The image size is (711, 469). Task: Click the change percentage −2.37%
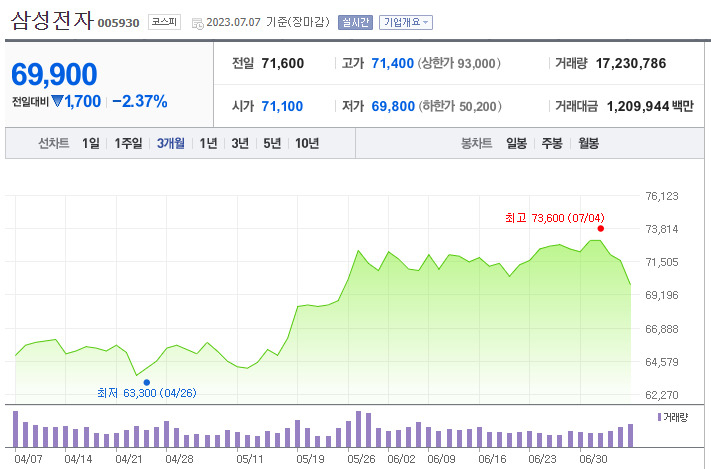tap(140, 101)
